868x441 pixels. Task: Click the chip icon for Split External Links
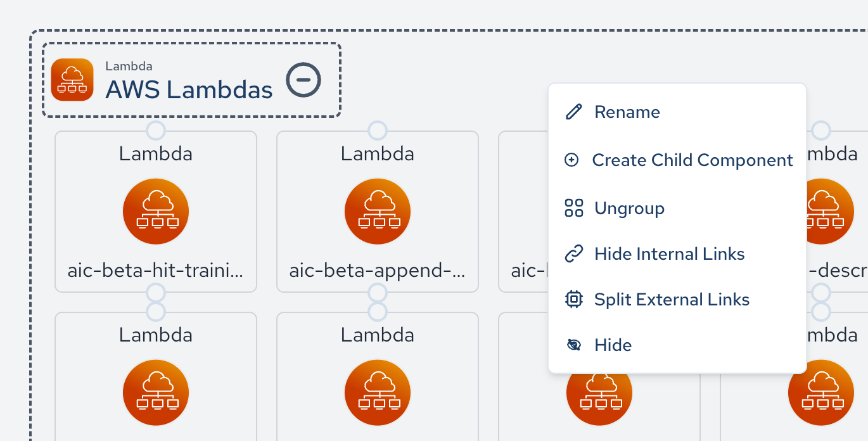tap(573, 300)
